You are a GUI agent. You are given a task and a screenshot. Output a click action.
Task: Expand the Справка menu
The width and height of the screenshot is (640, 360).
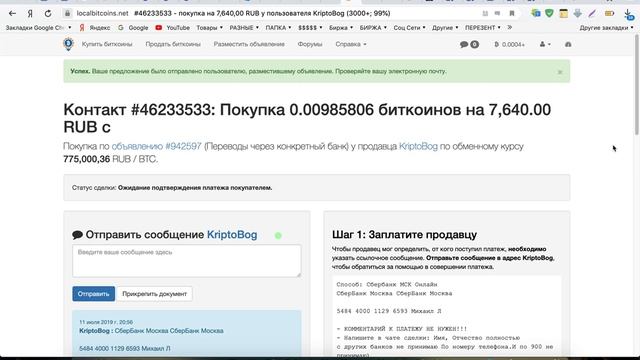351,44
